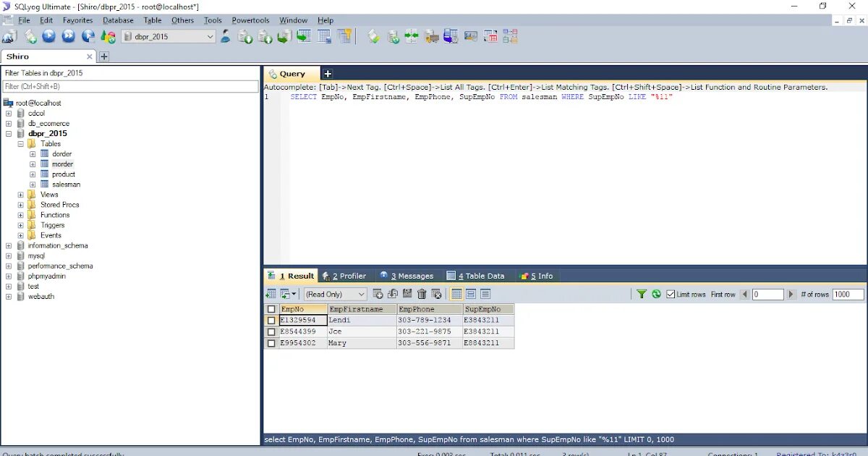The height and width of the screenshot is (456, 868).
Task: Click the export result icon in the Result toolbar
Action: (x=271, y=294)
